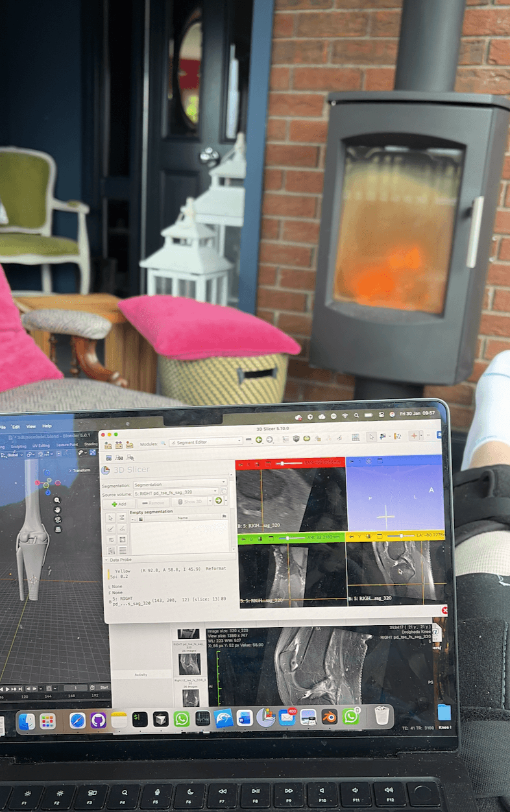This screenshot has height=812, width=510.
Task: Go to next module with right arrow
Action: point(269,440)
